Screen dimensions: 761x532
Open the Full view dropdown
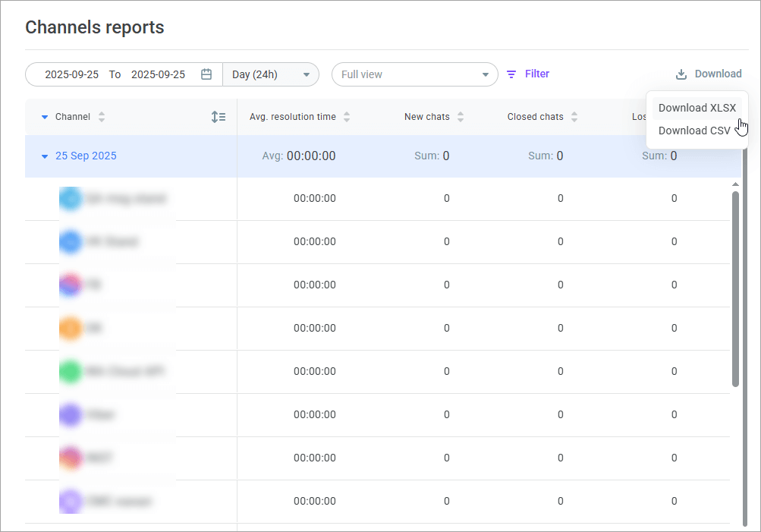[415, 74]
